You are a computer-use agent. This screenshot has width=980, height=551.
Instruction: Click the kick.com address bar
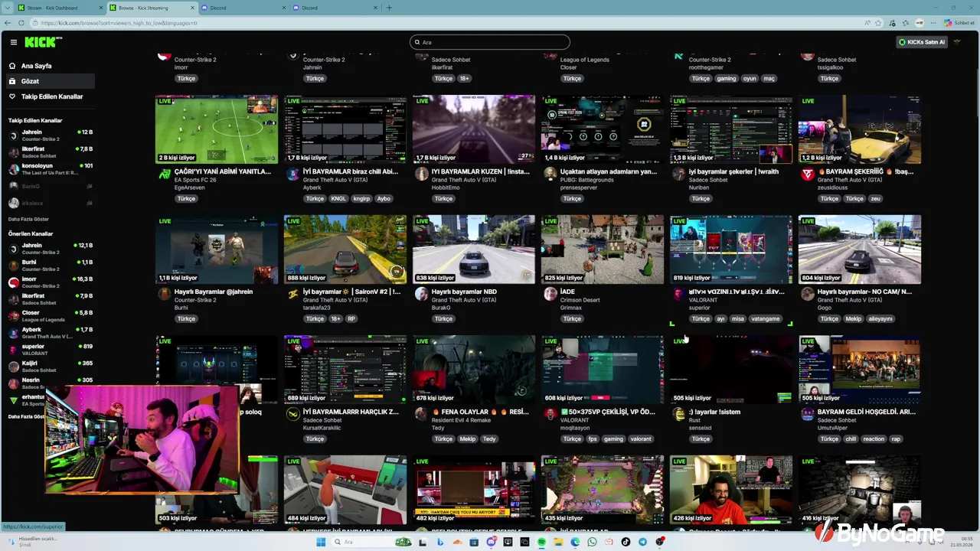pyautogui.click(x=444, y=23)
